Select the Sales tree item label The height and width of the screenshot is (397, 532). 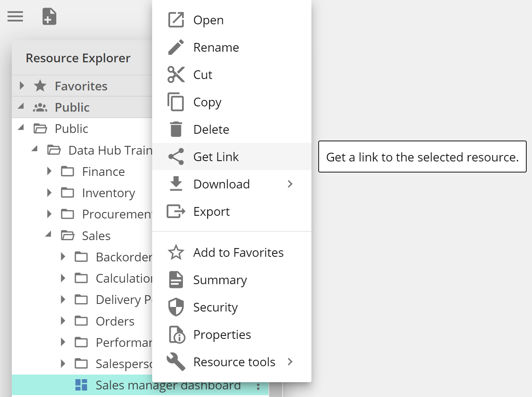(96, 236)
